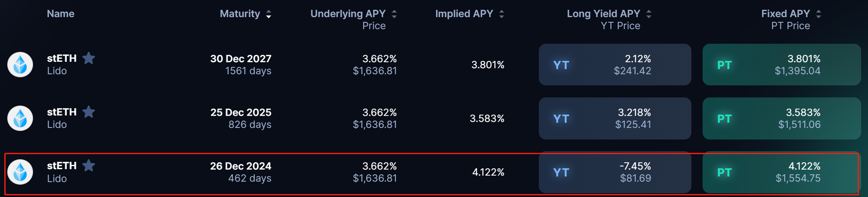Select the PT button with 3.583% fixed APY
This screenshot has width=868, height=197.
[781, 118]
